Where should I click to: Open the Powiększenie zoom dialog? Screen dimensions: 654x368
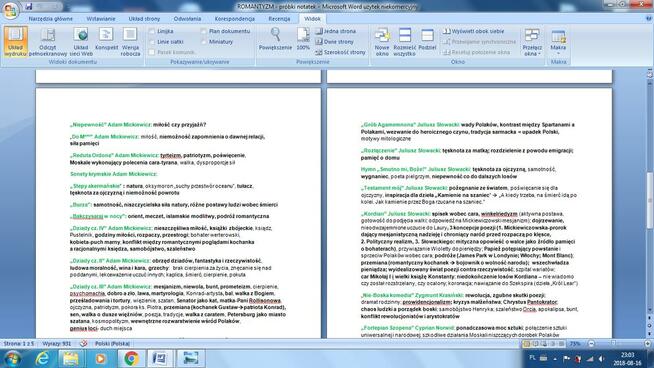(275, 39)
